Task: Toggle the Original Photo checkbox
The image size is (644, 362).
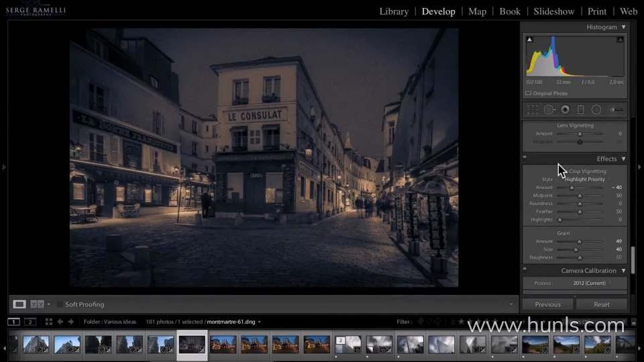Action: coord(529,93)
